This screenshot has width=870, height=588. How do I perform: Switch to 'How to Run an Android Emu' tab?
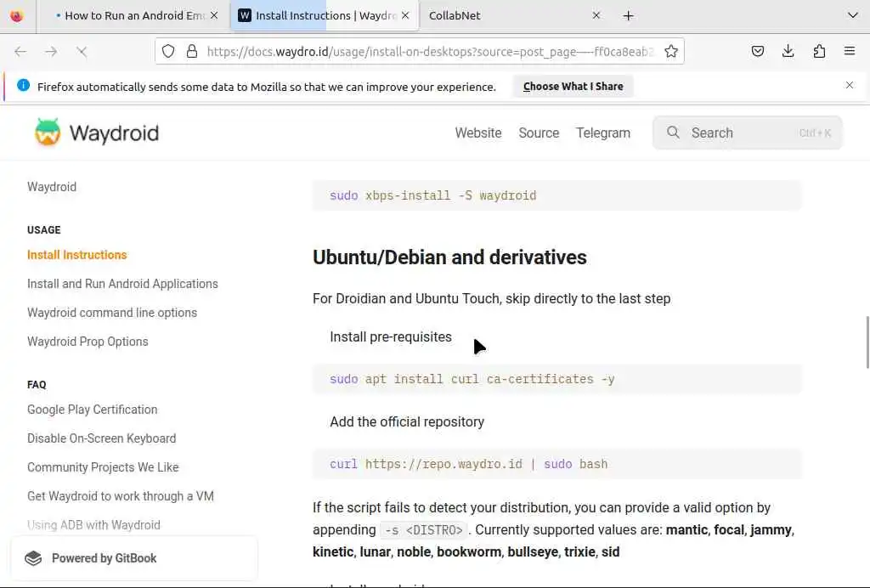[x=133, y=15]
